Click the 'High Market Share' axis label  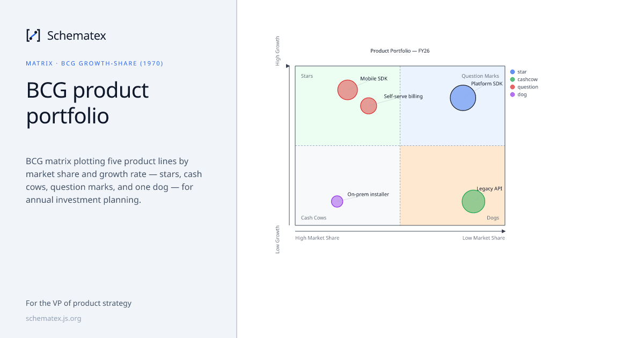click(x=317, y=238)
